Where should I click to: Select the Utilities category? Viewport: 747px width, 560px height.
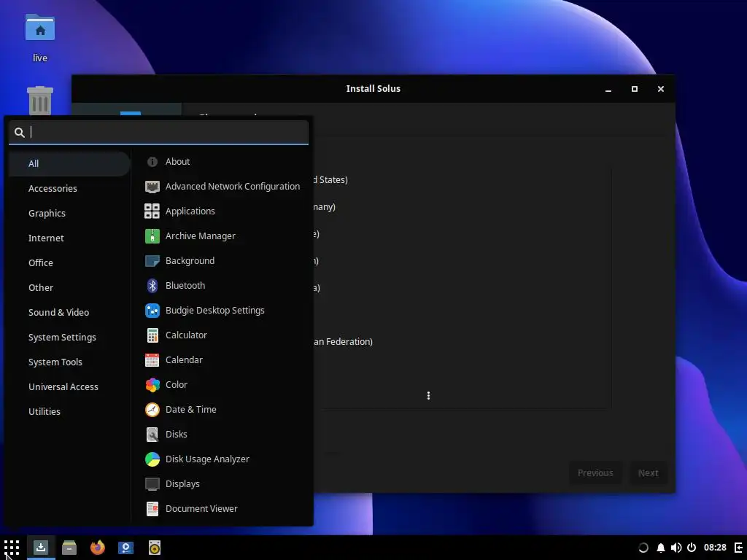69,411
